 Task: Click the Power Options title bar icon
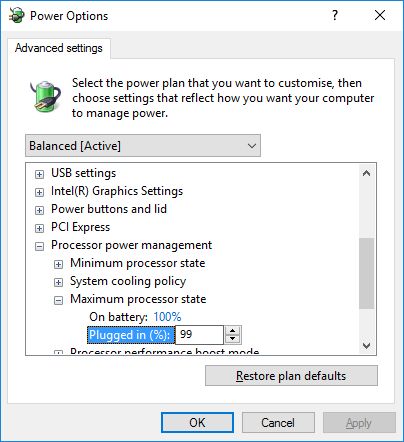point(17,15)
